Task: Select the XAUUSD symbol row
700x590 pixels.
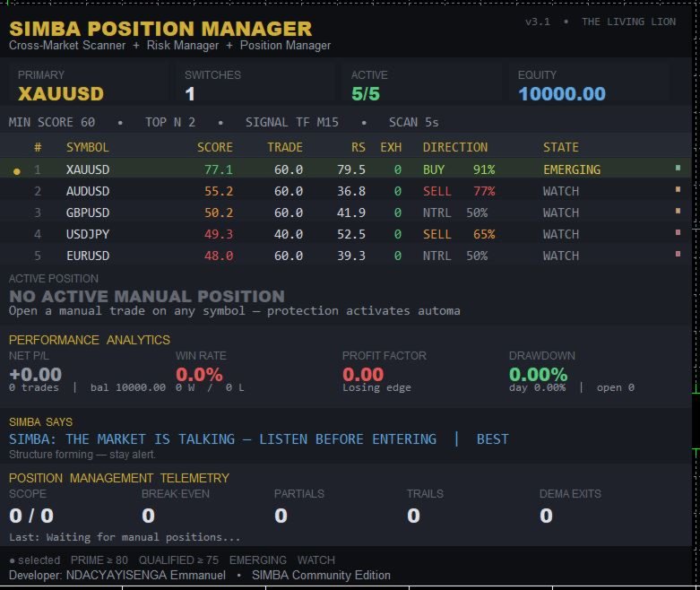Action: 346,169
